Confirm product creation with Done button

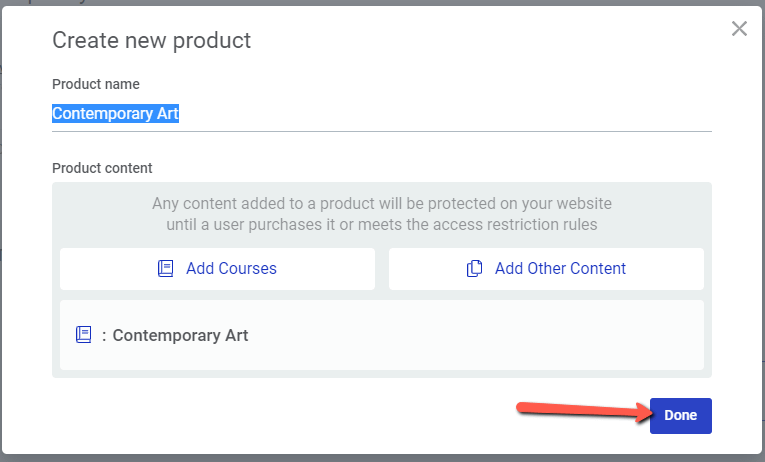coord(681,416)
